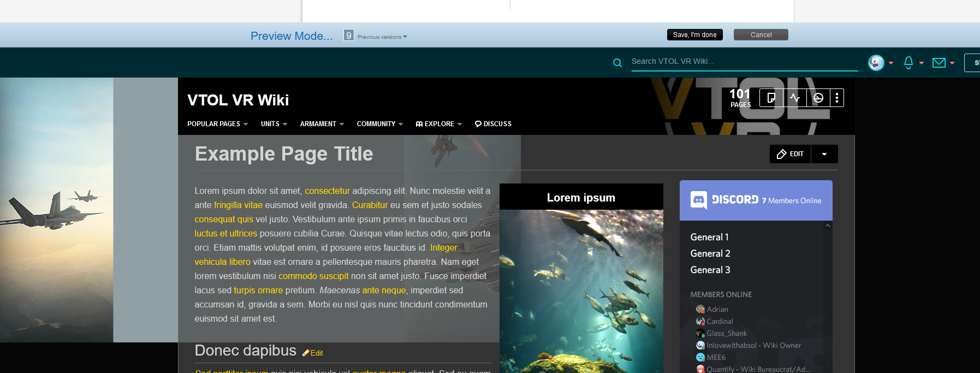
Task: Click the Cancel button in preview bar
Action: [761, 35]
